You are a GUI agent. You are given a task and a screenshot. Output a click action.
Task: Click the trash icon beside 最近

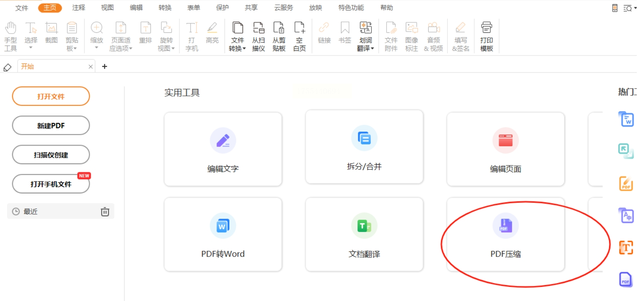click(x=105, y=211)
